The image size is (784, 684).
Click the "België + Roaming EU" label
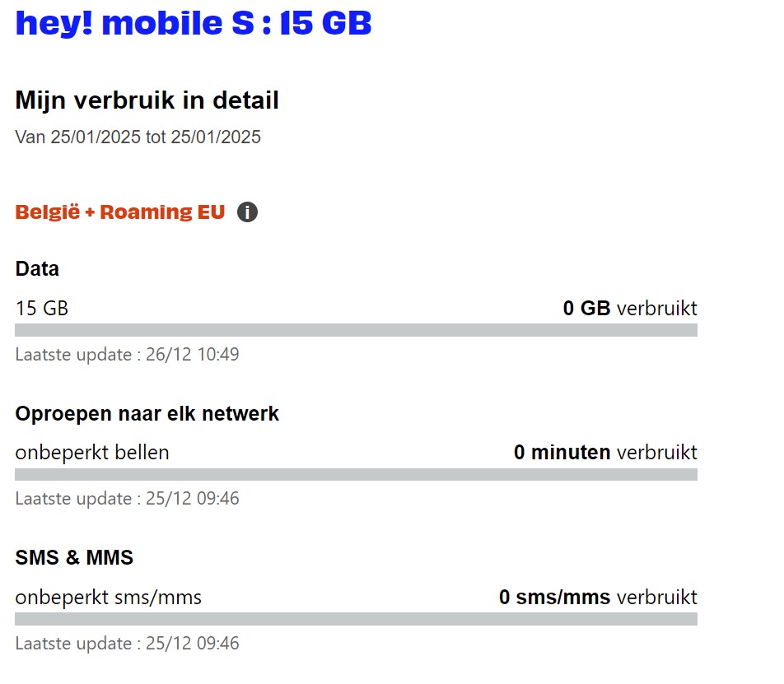(119, 212)
